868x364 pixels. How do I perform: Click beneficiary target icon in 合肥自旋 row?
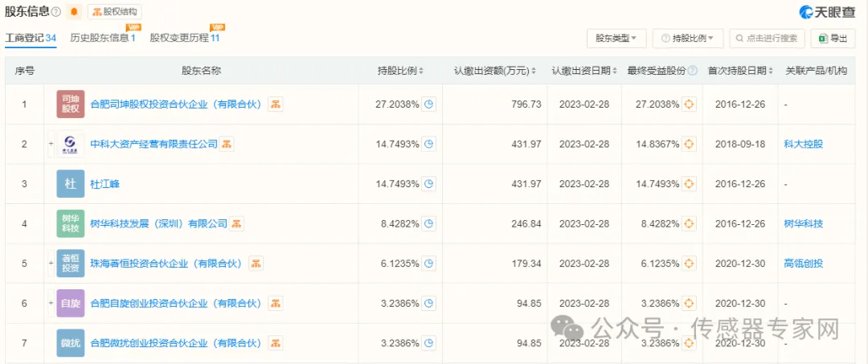click(689, 304)
